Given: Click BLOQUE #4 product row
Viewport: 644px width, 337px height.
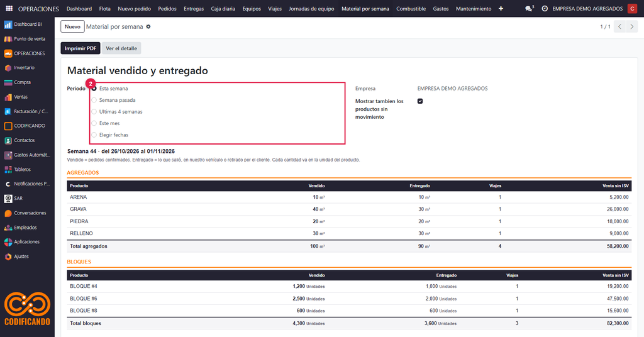Looking at the screenshot, I should point(349,287).
